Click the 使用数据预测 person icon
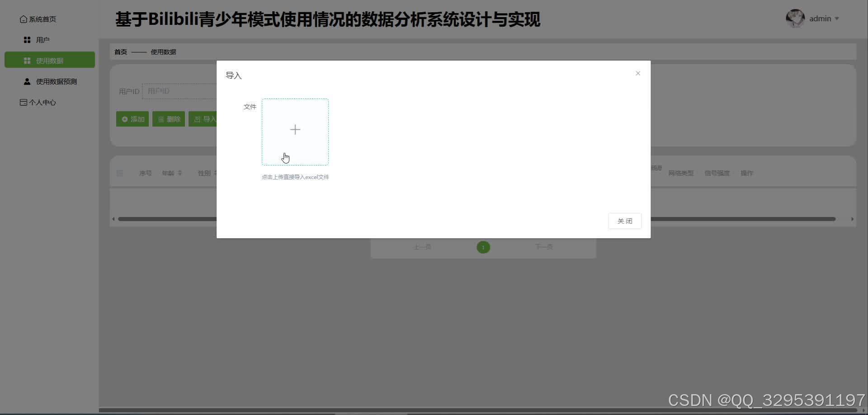 26,81
